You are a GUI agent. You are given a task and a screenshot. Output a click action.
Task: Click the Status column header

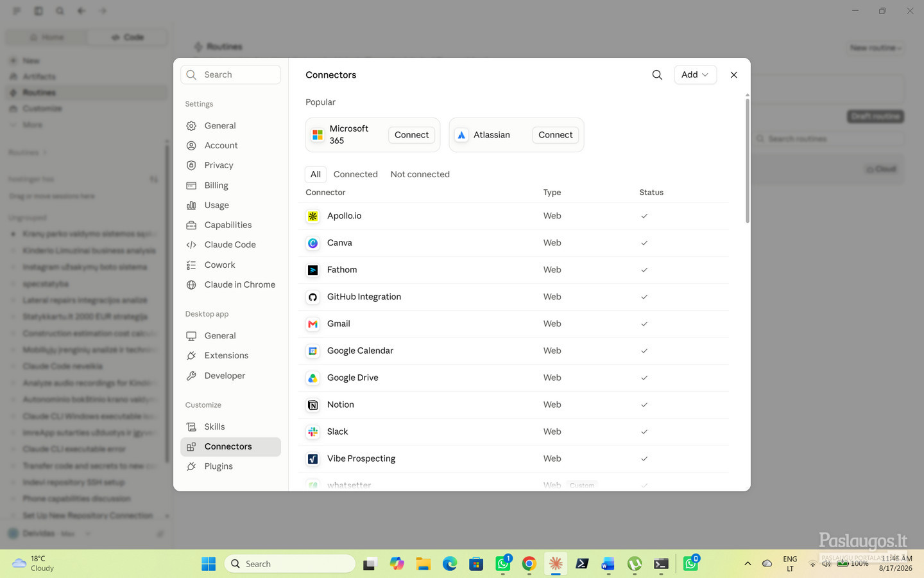click(651, 193)
